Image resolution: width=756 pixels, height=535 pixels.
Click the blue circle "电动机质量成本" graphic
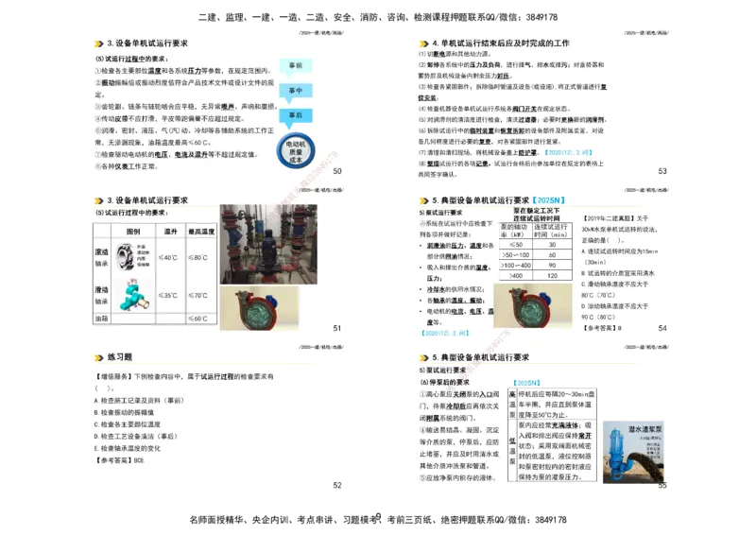(x=296, y=151)
